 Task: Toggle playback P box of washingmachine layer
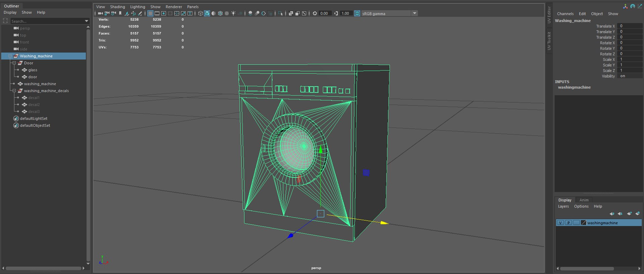coord(568,223)
